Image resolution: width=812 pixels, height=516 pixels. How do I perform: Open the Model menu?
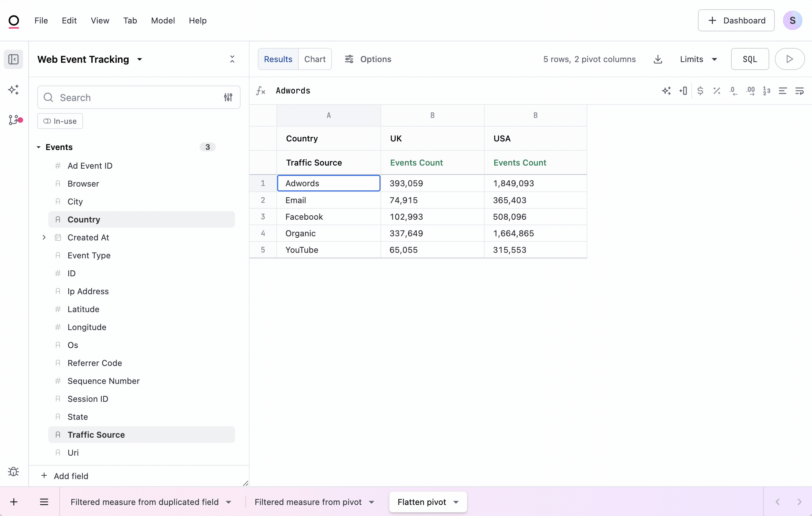163,20
